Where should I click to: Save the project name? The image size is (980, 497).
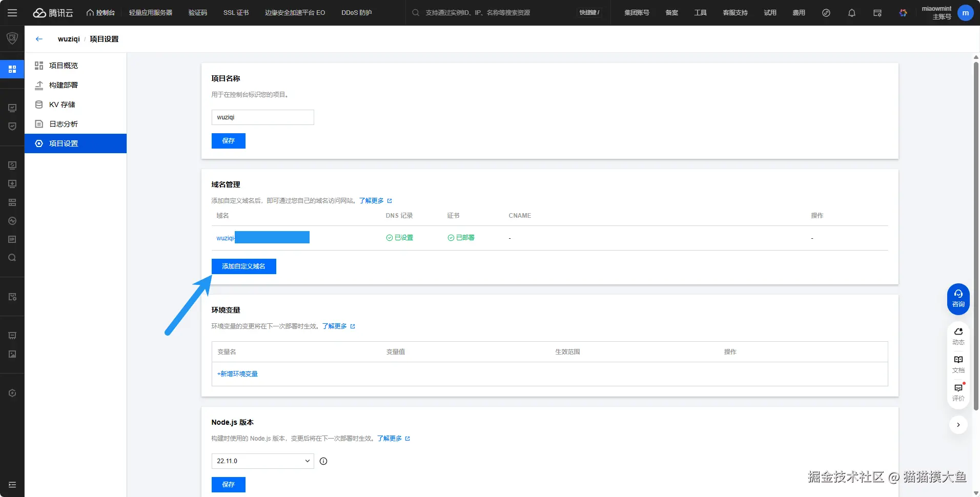229,141
